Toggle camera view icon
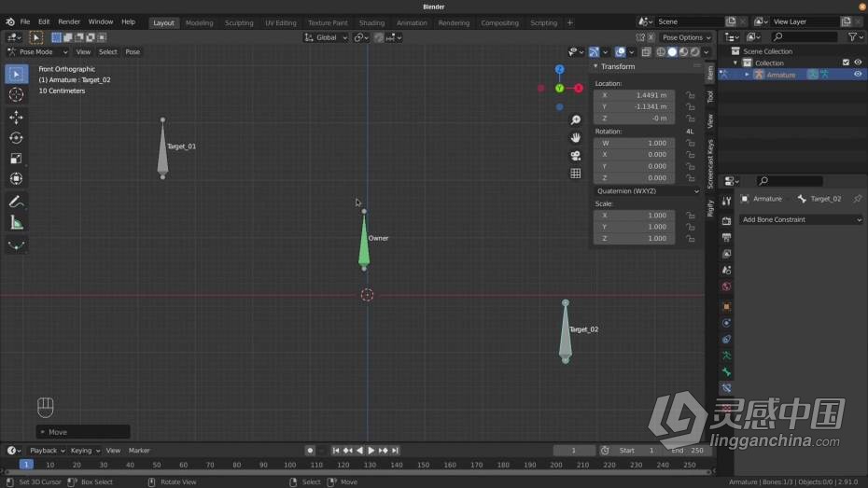Screen dimensions: 868x488 click(576, 156)
